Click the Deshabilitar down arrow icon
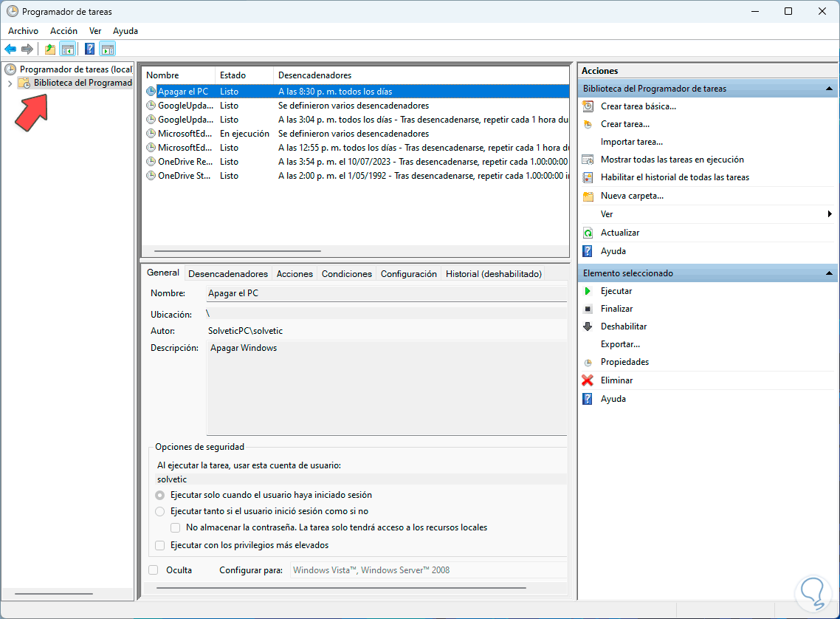840x619 pixels. click(x=588, y=326)
